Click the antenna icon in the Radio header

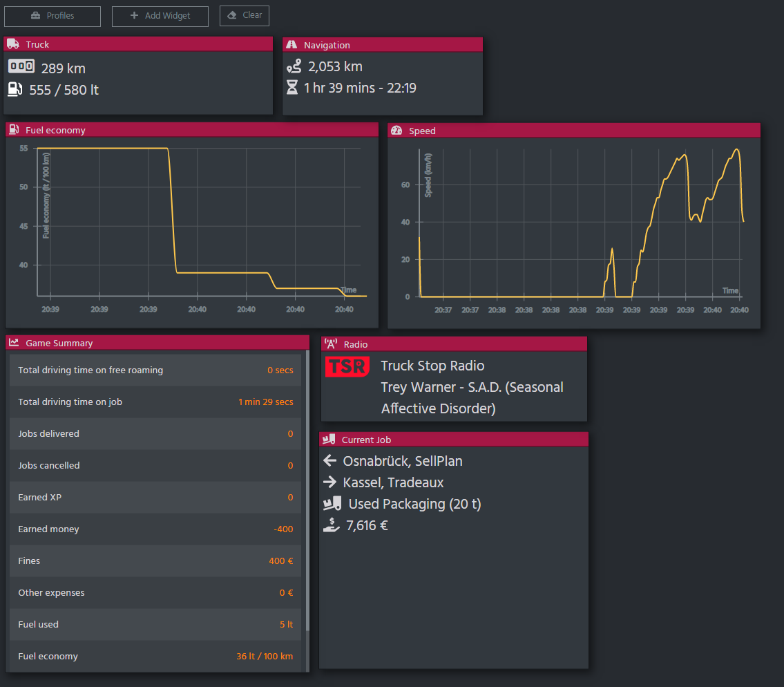[332, 343]
